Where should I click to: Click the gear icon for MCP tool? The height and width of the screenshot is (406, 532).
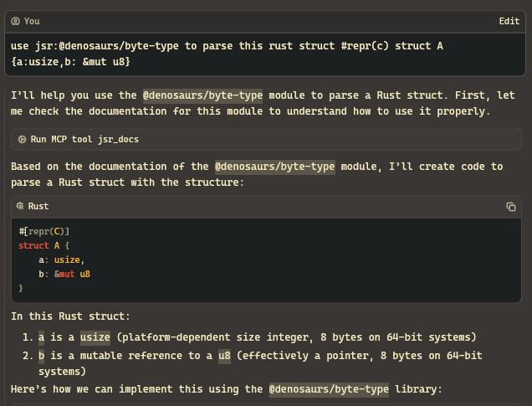click(x=22, y=139)
